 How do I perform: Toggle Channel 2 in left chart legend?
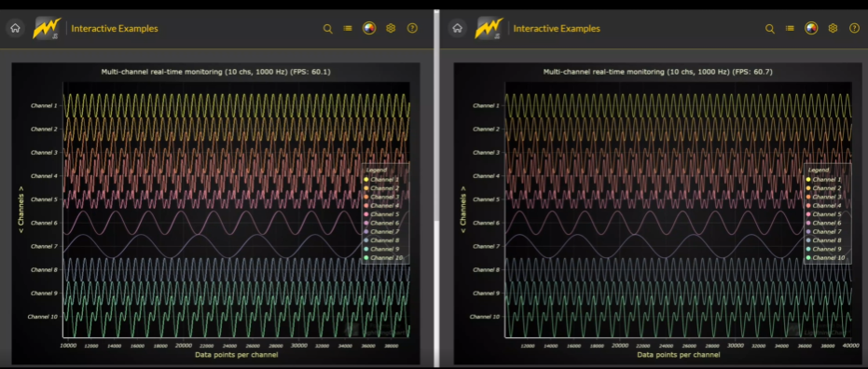pyautogui.click(x=382, y=188)
